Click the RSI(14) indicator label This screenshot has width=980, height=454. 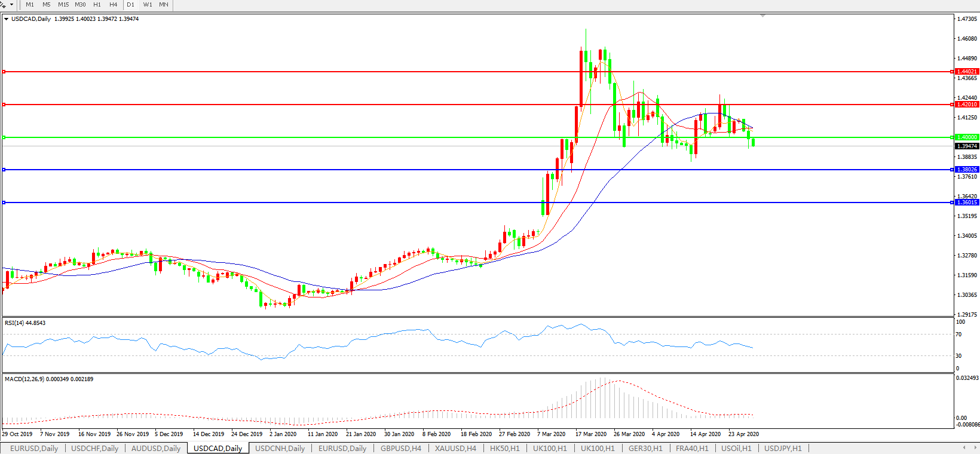(x=25, y=323)
